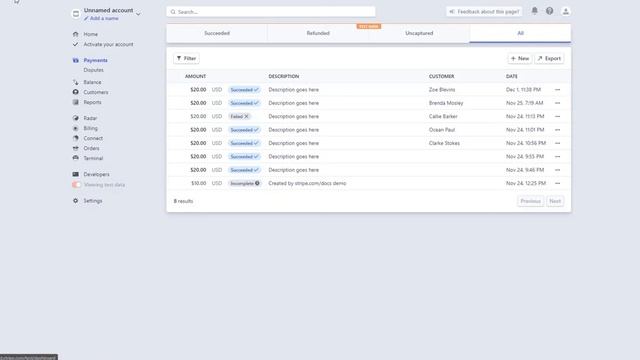Click the DESCRIPTION column header
640x360 pixels.
point(284,76)
